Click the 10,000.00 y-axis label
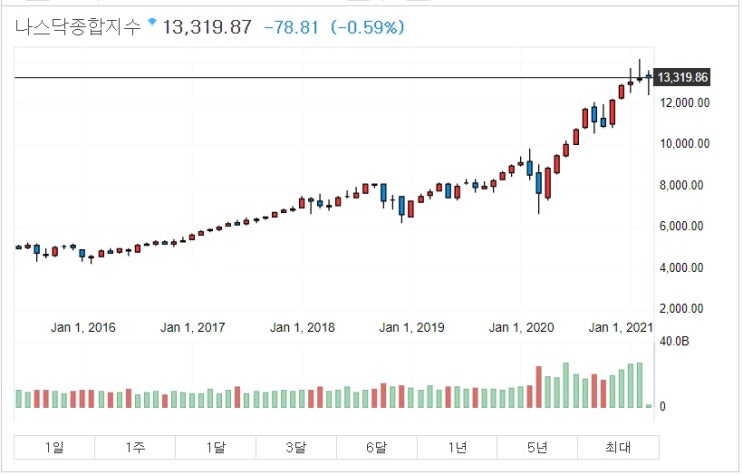743x475 pixels. [x=684, y=144]
